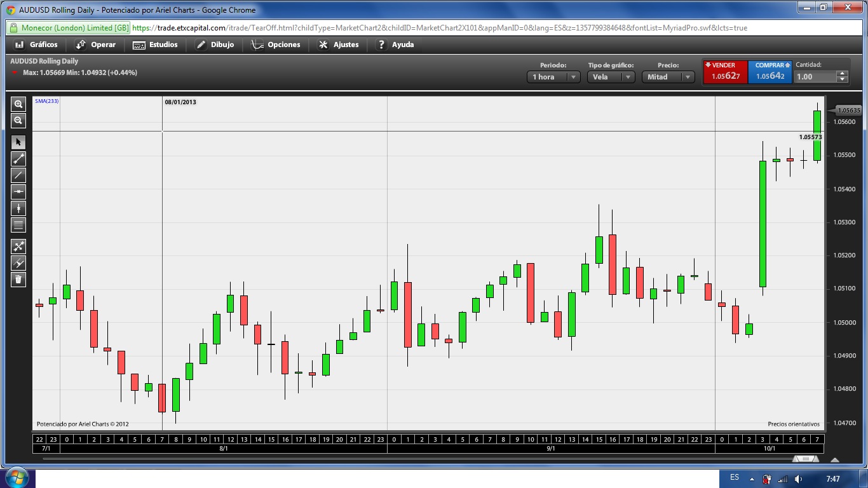Select the arrow pointer cursor tool
Screen dimensions: 868x488
pos(18,142)
